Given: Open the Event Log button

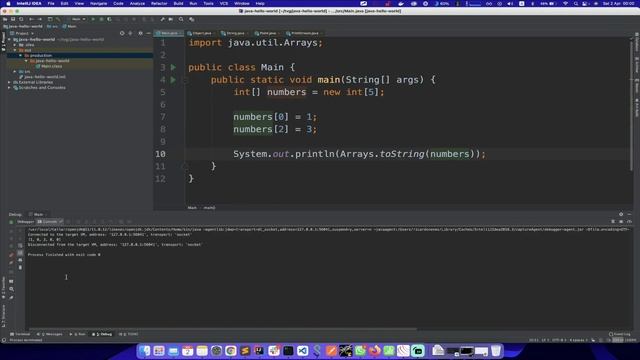Looking at the screenshot, I should (x=620, y=334).
